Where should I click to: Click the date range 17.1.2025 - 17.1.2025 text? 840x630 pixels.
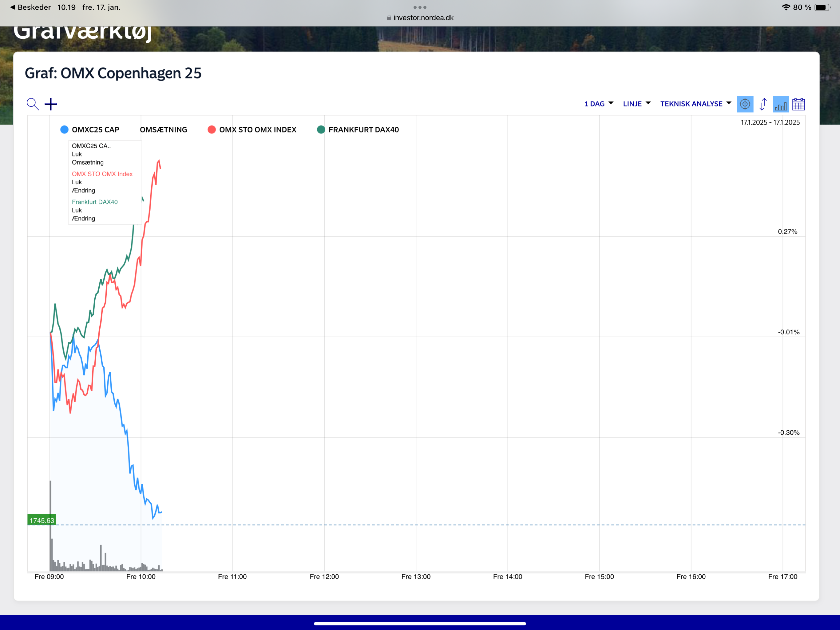click(770, 122)
